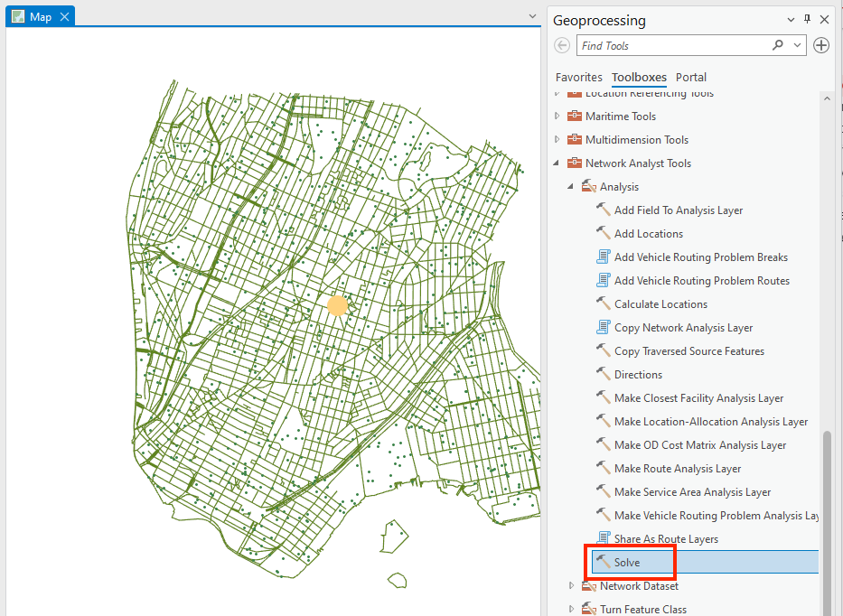Screen dimensions: 843x616
Task: Open the Make Route Analysis Layer tool
Action: [678, 469]
